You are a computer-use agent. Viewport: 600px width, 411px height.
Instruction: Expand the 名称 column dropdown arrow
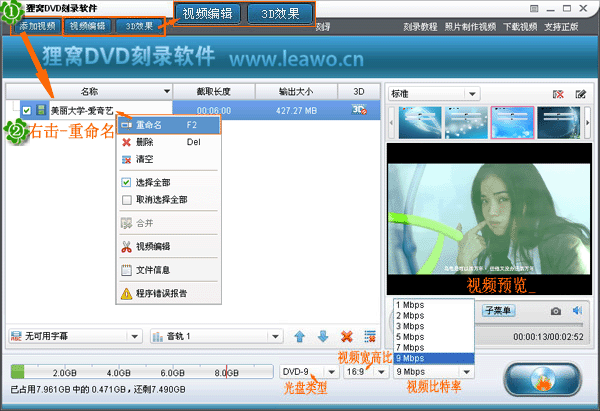click(167, 91)
